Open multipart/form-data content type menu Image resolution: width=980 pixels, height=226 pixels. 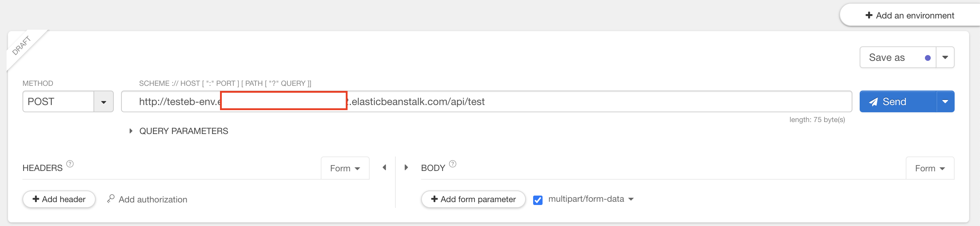(x=591, y=199)
